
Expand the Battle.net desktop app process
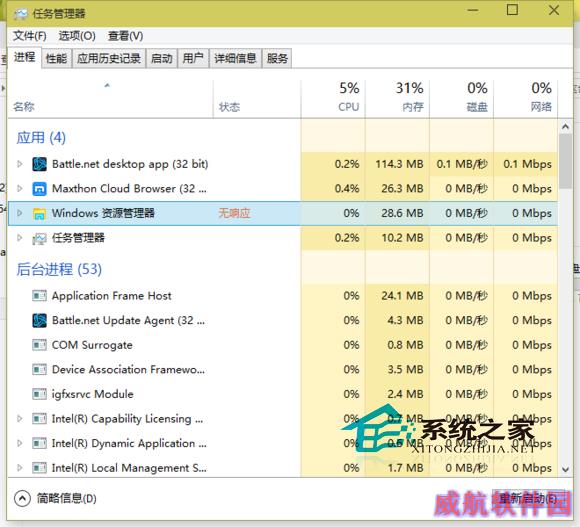pyautogui.click(x=20, y=163)
